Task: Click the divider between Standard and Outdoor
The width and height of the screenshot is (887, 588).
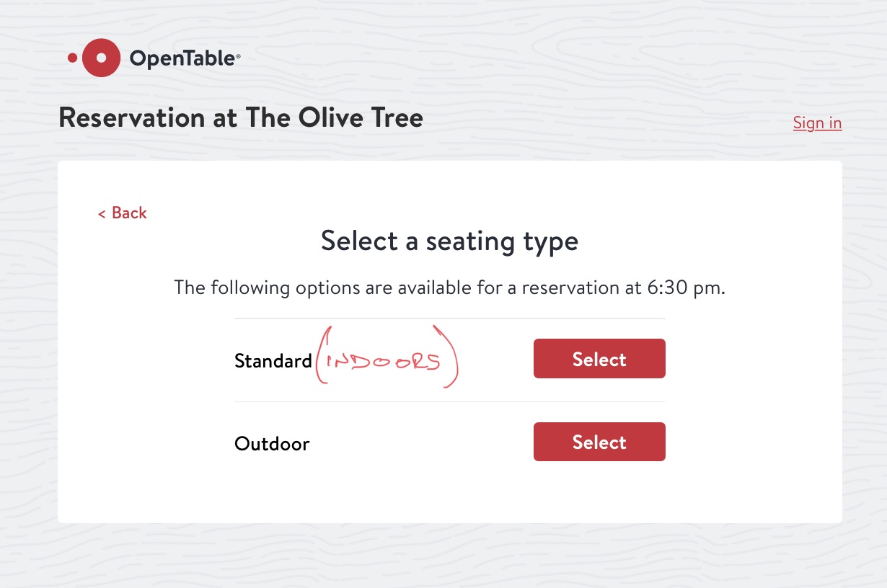Action: [450, 401]
